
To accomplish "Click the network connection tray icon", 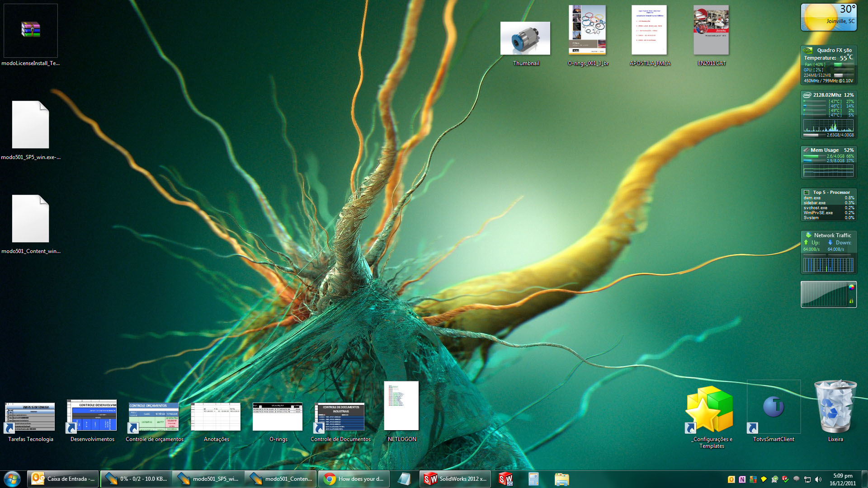I will (807, 479).
